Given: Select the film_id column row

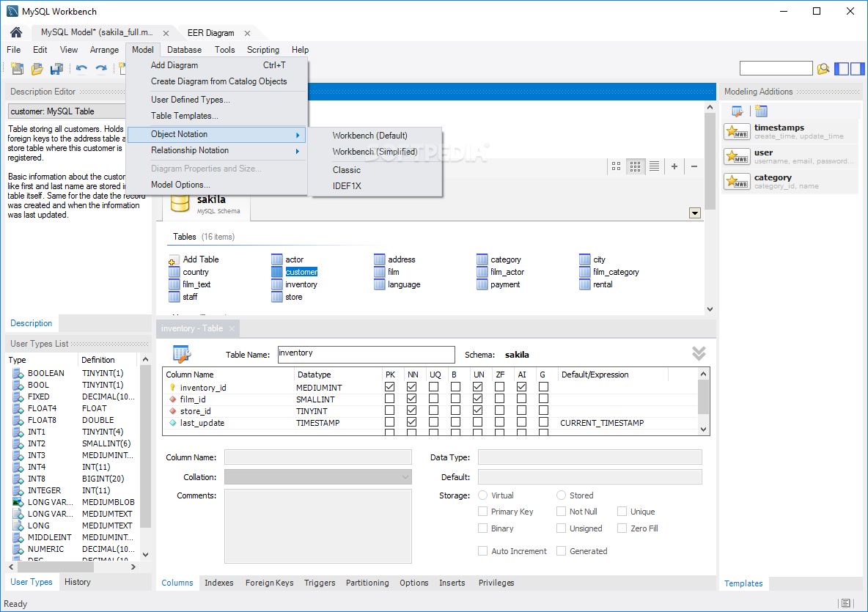Looking at the screenshot, I should tap(432, 399).
